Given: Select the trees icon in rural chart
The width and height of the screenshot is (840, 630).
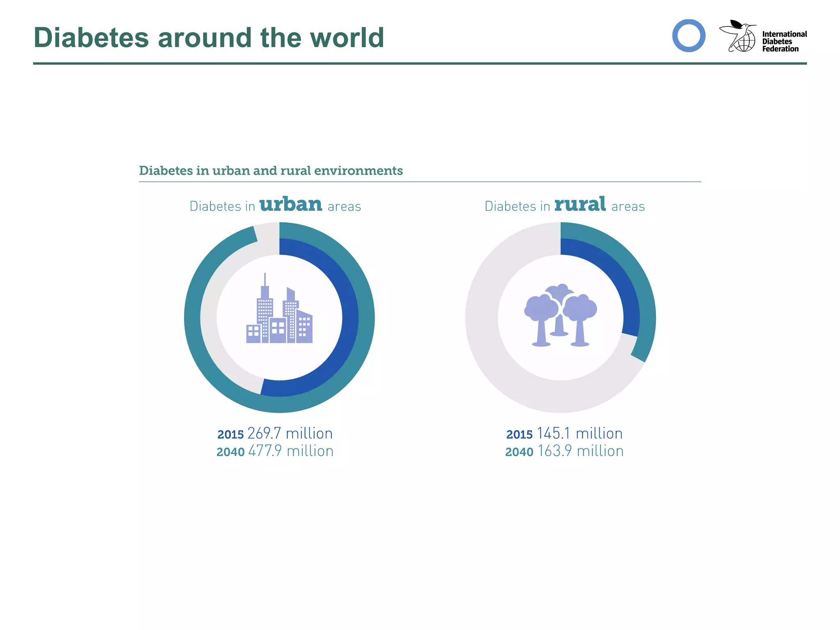Looking at the screenshot, I should [560, 315].
